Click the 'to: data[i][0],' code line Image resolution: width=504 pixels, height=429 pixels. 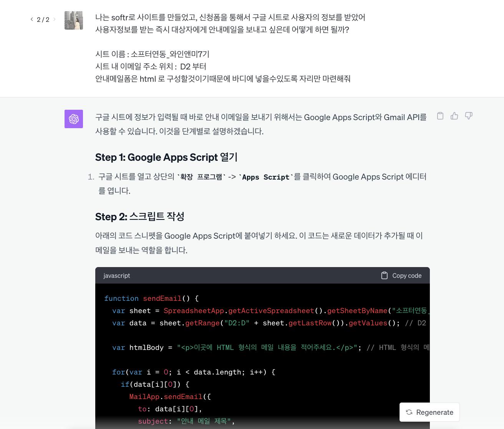click(170, 409)
